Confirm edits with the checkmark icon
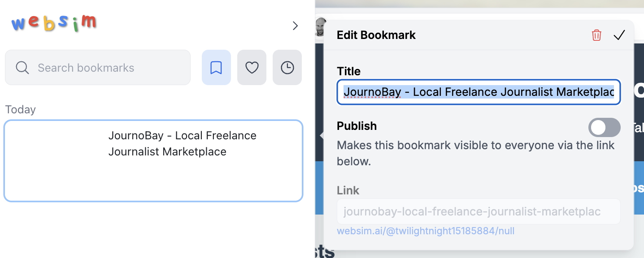Viewport: 644px width, 258px height. (619, 35)
